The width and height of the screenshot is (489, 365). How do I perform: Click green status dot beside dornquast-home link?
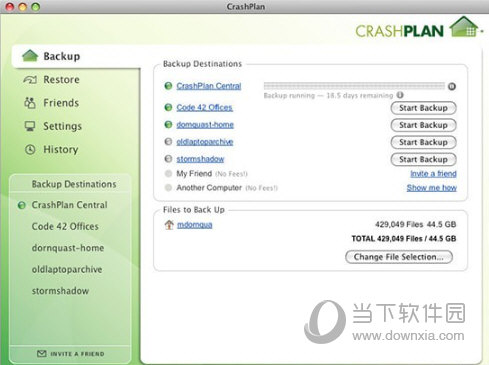pos(168,125)
